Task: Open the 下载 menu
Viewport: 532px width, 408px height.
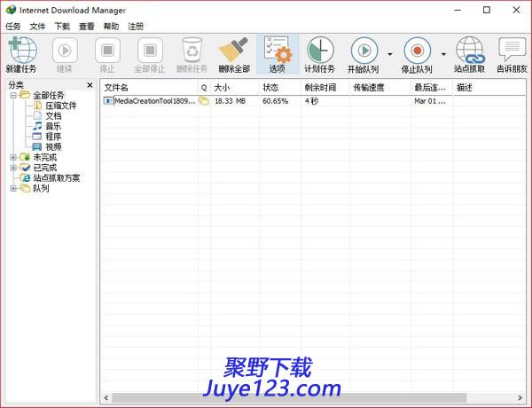Action: (x=62, y=26)
